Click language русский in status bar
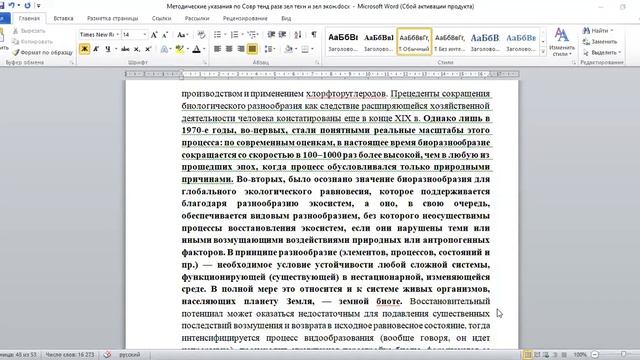This screenshot has width=640, height=360. [x=129, y=355]
